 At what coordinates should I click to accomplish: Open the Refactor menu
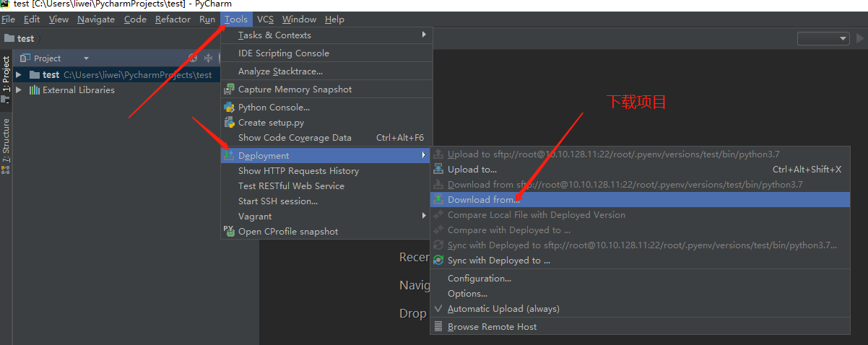tap(173, 19)
